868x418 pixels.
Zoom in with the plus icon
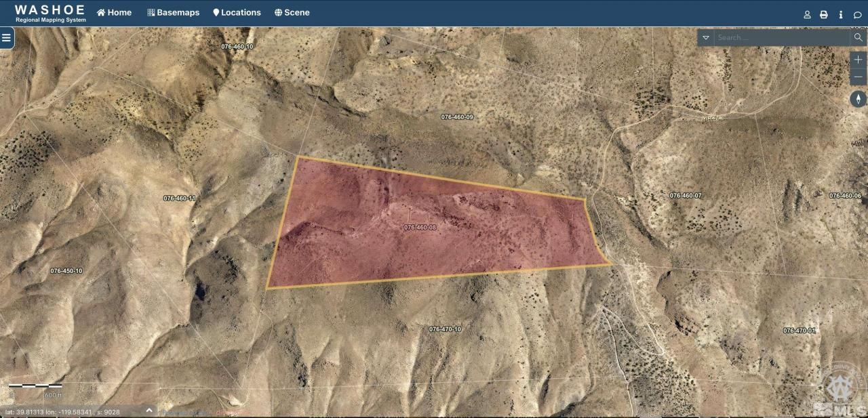857,59
